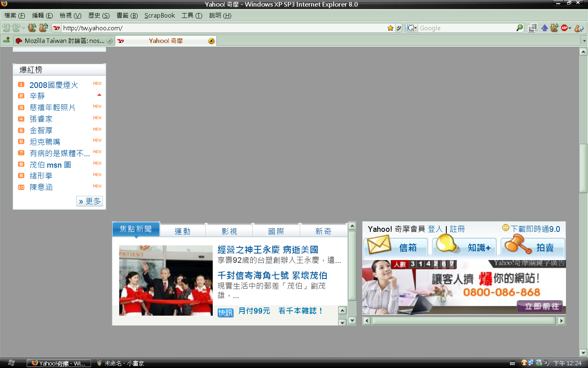The height and width of the screenshot is (368, 588).
Task: Switch to Mozilla Taiwan 討論區 tab
Action: pos(64,41)
